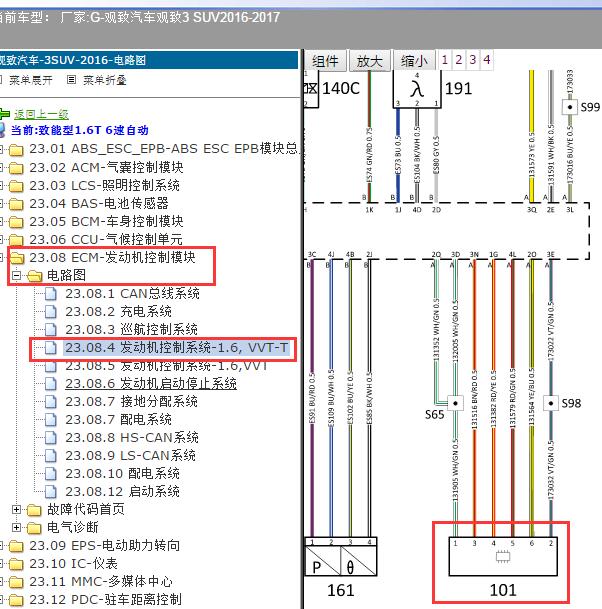Follow the 返回上一级 link
This screenshot has width=602, height=609.
(x=41, y=114)
